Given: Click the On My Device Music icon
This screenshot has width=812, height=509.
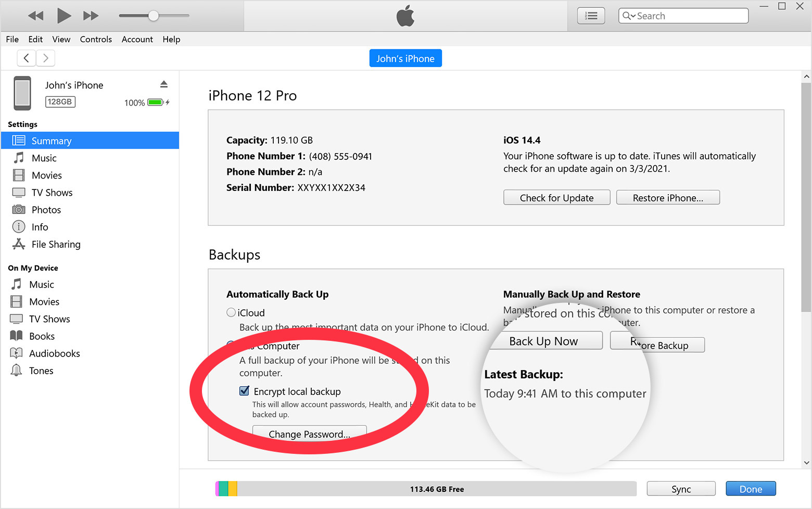Looking at the screenshot, I should [17, 284].
